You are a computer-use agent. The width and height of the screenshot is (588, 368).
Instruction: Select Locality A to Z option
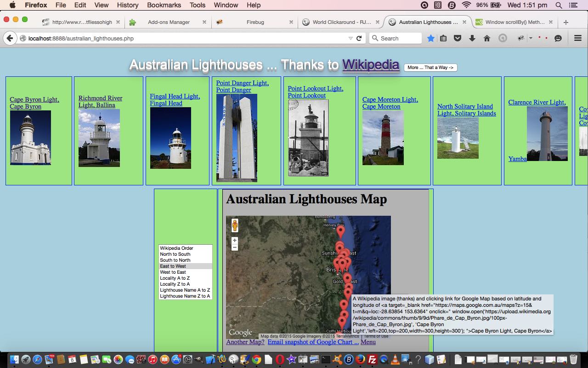[186, 278]
